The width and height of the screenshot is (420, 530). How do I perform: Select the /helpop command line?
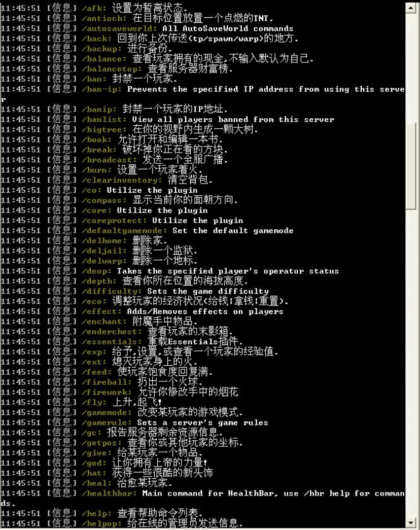tap(122, 524)
